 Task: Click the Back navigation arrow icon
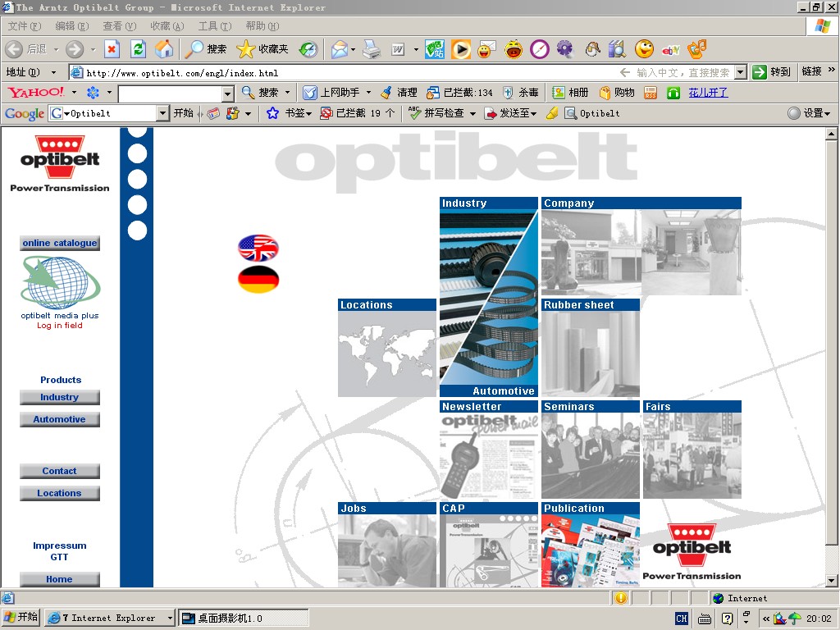(14, 49)
